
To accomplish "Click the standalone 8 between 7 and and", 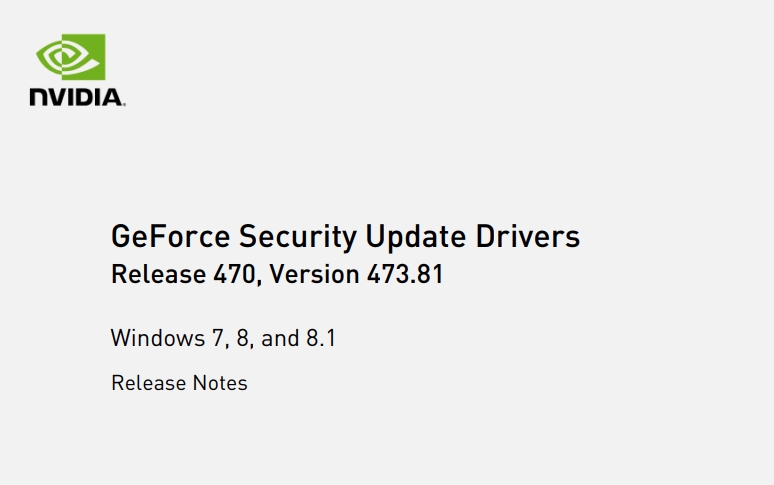I will tap(242, 338).
